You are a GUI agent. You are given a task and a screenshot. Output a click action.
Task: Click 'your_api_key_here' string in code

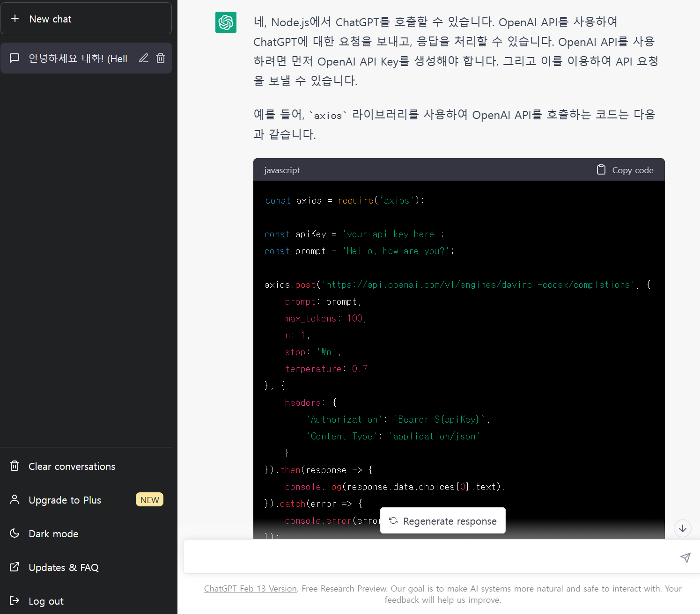[391, 234]
